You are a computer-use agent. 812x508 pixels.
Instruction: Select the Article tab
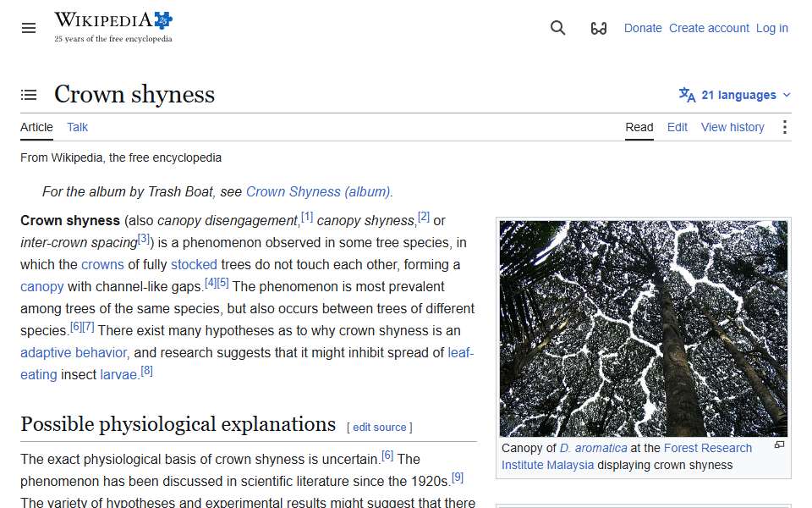coord(36,127)
